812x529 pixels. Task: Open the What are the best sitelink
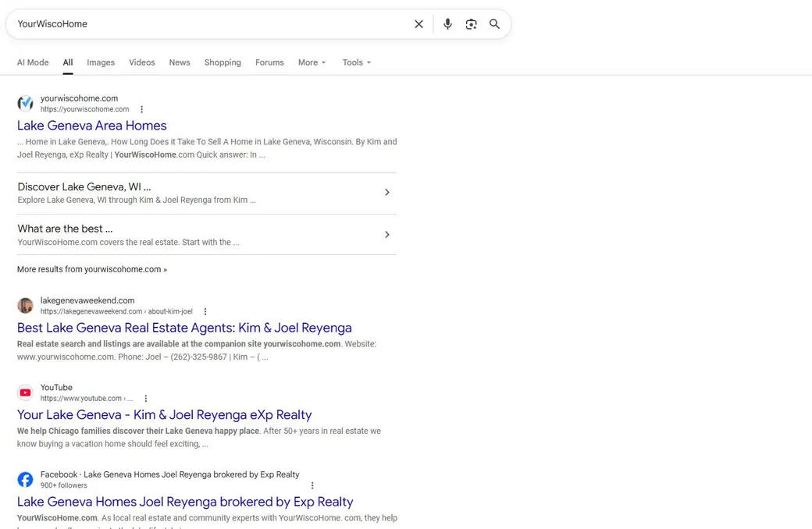click(x=65, y=229)
